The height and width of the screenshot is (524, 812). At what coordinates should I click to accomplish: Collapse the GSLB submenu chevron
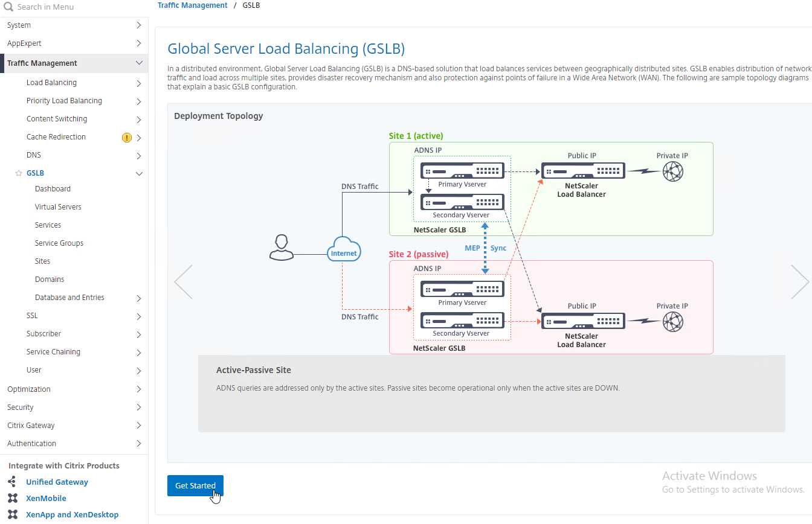(x=139, y=174)
